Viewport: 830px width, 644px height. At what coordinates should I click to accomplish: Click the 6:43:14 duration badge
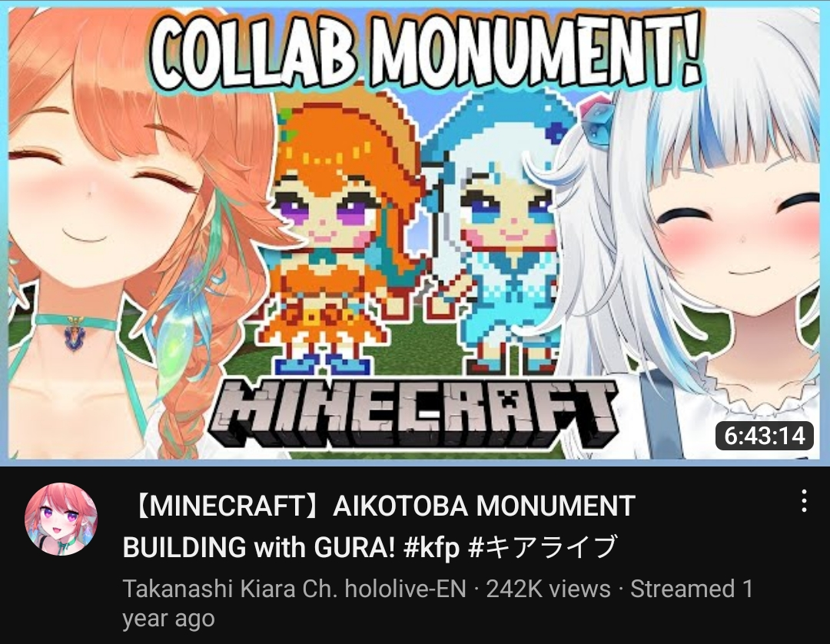(765, 436)
